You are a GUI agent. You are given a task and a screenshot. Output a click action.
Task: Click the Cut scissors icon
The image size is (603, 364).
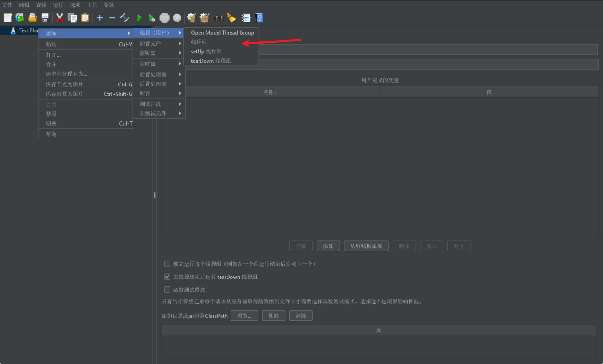tap(60, 18)
